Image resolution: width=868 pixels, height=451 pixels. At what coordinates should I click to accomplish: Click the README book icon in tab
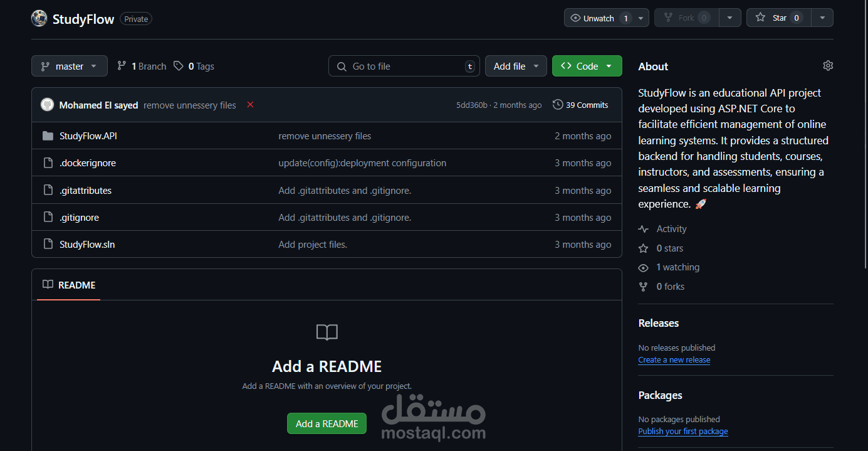48,285
